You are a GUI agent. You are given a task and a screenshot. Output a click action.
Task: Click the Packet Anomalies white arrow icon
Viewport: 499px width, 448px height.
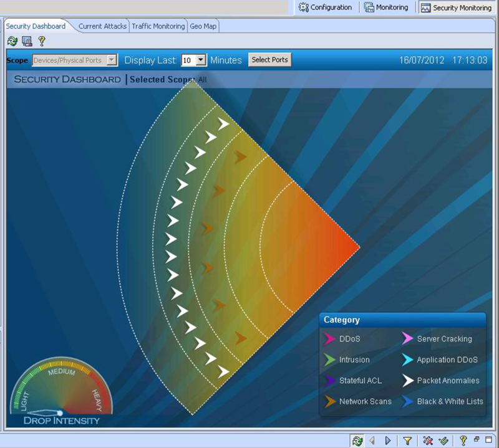coord(407,381)
